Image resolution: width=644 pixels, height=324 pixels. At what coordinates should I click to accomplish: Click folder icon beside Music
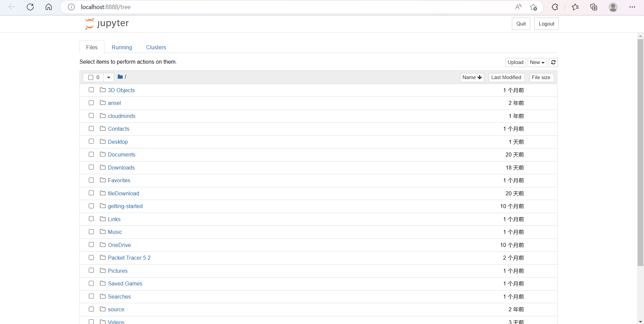click(103, 232)
